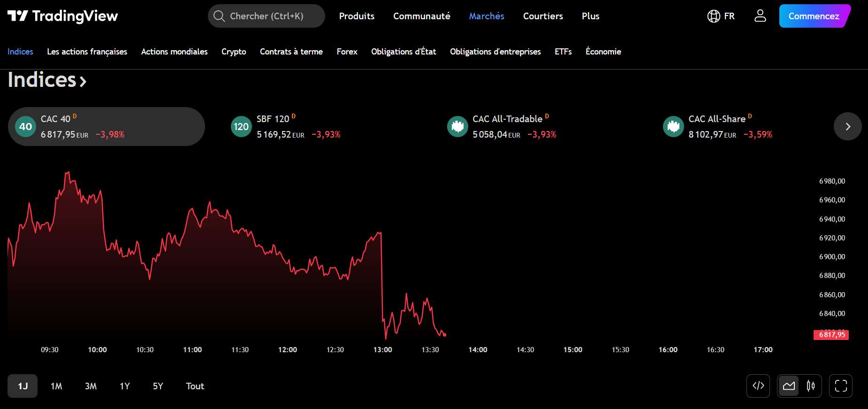Select Les actions françaises tab
868x409 pixels.
(87, 52)
